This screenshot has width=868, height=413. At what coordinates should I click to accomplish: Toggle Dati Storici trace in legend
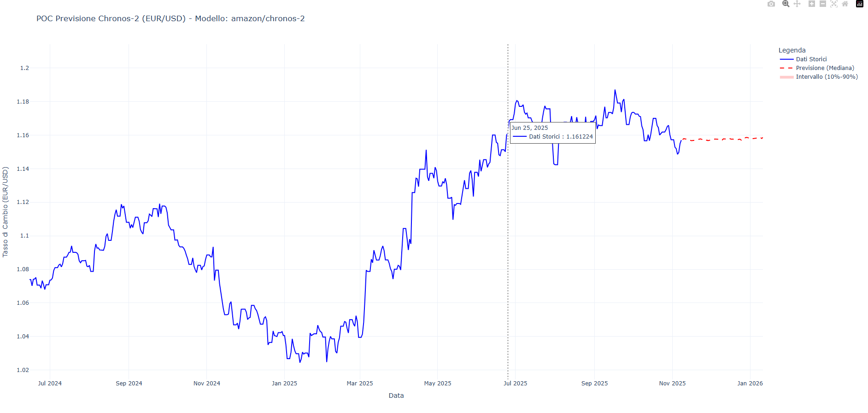[811, 59]
